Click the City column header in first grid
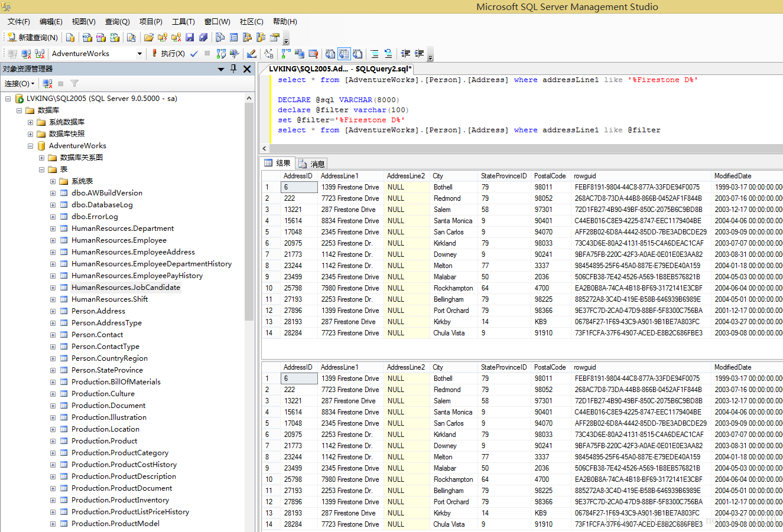This screenshot has height=532, width=783. [x=453, y=176]
